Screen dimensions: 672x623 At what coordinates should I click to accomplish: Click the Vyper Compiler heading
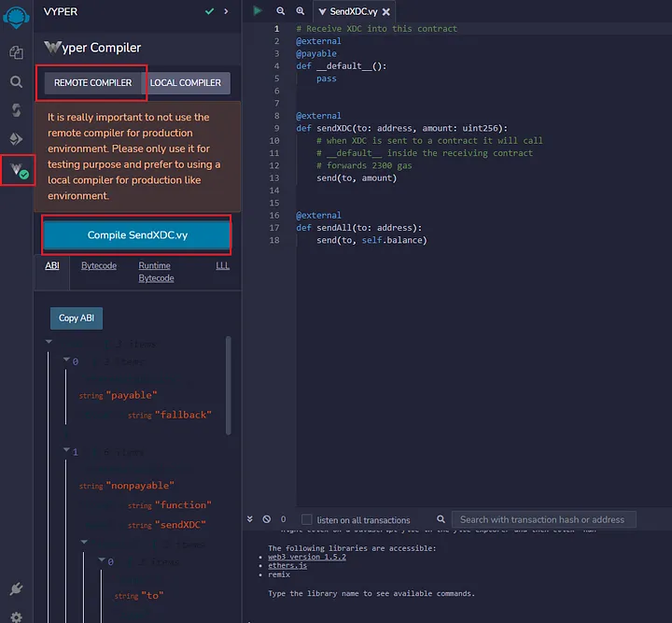(92, 48)
